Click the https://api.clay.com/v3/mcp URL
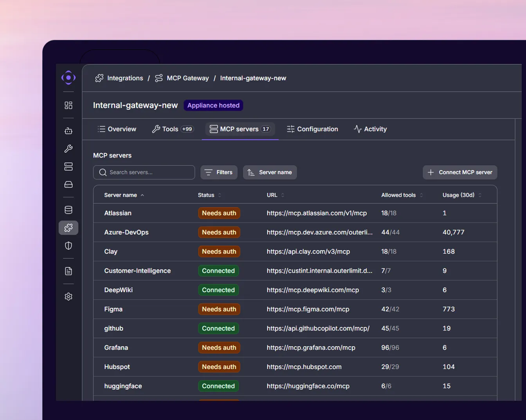526x420 pixels. (308, 251)
